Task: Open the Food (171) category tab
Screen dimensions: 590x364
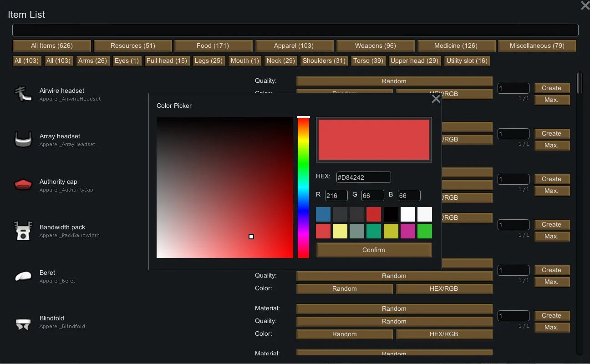Action: (213, 45)
